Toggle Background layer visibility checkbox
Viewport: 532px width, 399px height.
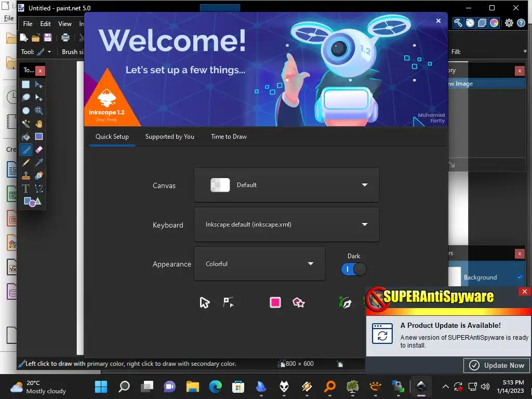click(x=520, y=277)
